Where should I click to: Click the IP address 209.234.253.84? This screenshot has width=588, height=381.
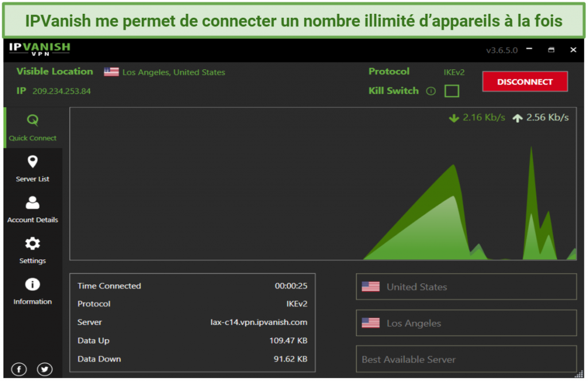pyautogui.click(x=61, y=91)
